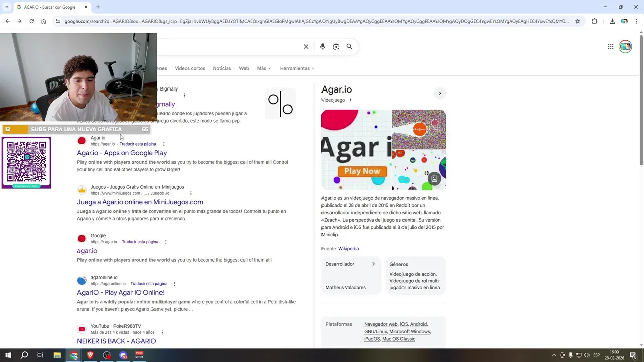Open the Wikipedia source link
Screen dimensions: 644x362
pos(348,249)
